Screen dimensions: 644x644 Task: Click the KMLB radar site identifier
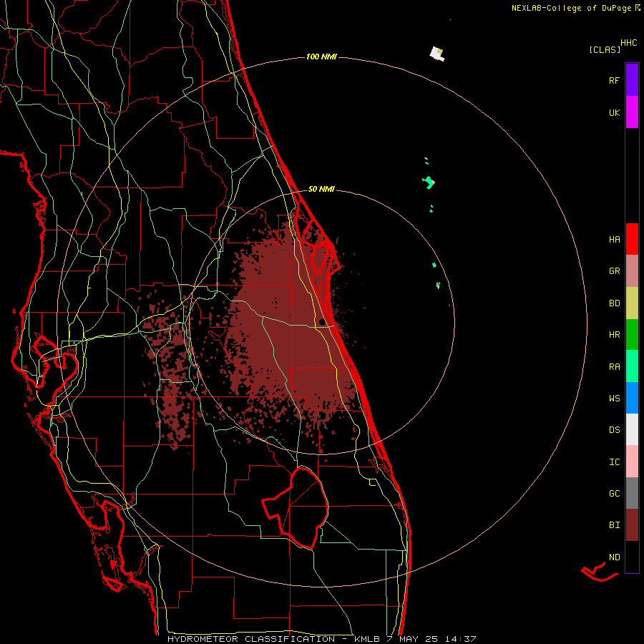click(367, 639)
